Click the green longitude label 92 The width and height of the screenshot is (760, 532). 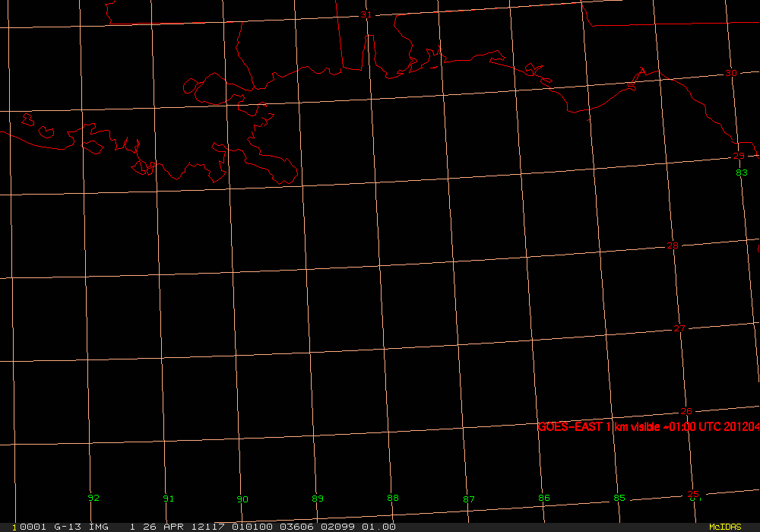(93, 498)
